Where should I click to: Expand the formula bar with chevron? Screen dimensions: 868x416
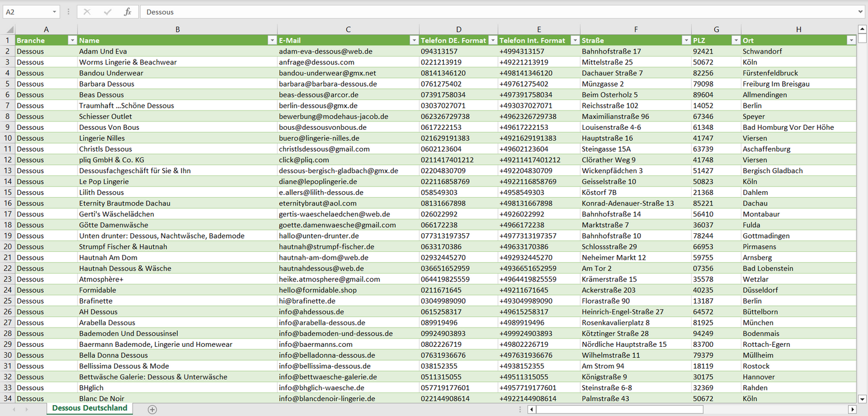pyautogui.click(x=861, y=12)
